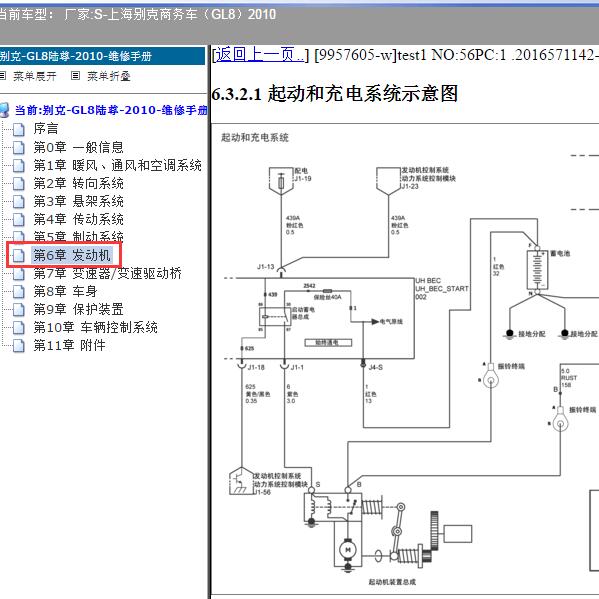
Task: Click the 电气系统 arrow label
Action: (x=391, y=322)
